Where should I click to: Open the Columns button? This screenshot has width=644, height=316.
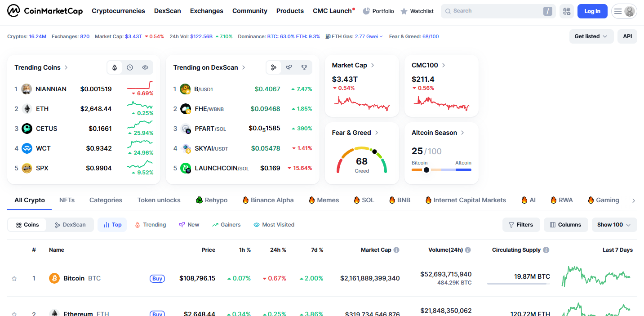pos(566,225)
